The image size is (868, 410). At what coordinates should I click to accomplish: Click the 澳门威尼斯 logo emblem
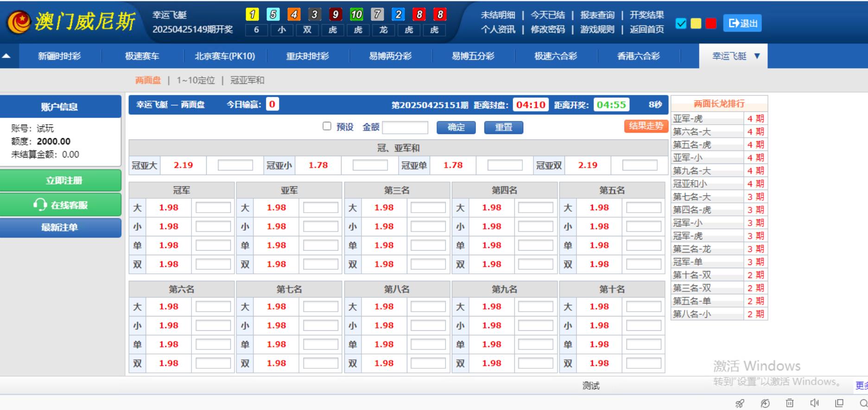point(19,22)
